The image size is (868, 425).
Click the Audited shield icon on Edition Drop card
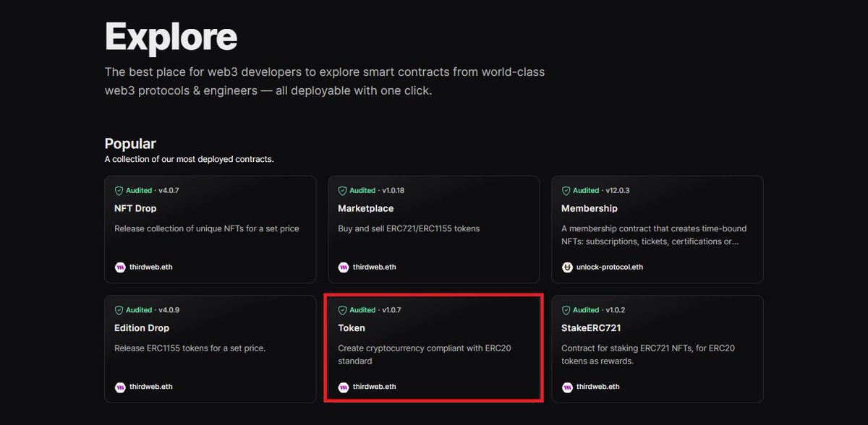pyautogui.click(x=119, y=310)
